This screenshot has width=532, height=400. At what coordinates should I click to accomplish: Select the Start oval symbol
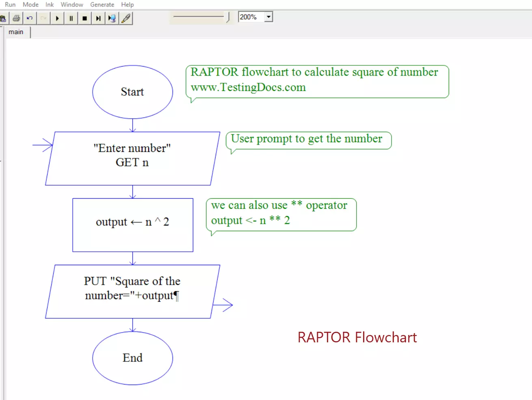132,92
